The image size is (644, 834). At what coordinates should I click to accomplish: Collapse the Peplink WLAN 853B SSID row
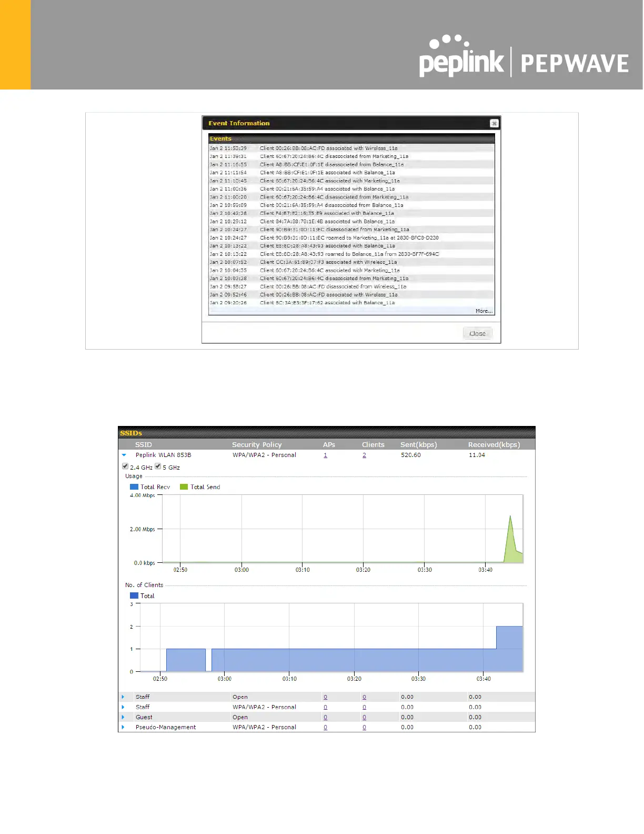coord(124,455)
